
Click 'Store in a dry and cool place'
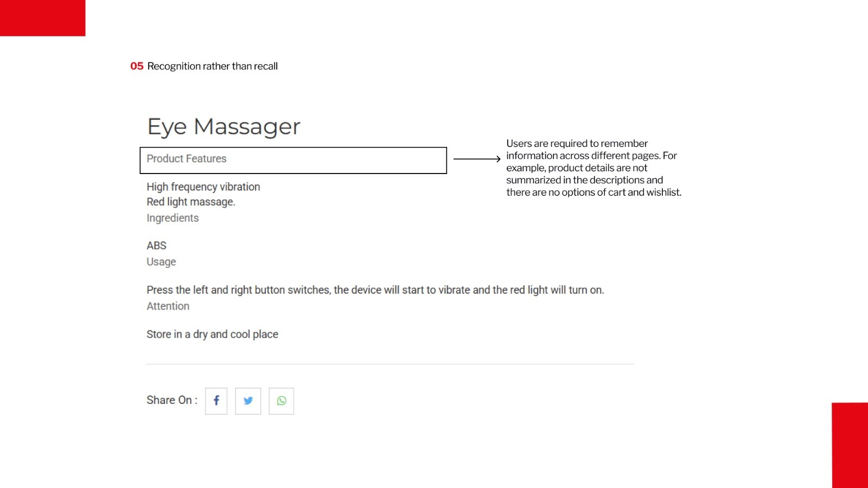coord(212,335)
